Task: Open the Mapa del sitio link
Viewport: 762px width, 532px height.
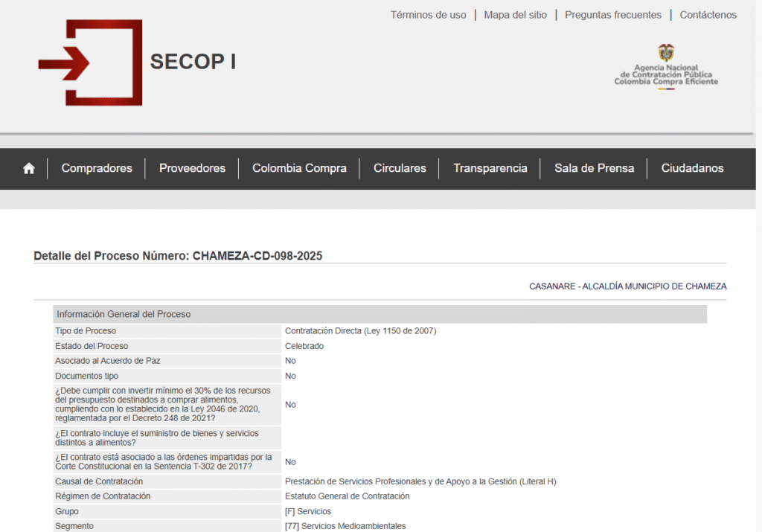Action: (515, 15)
